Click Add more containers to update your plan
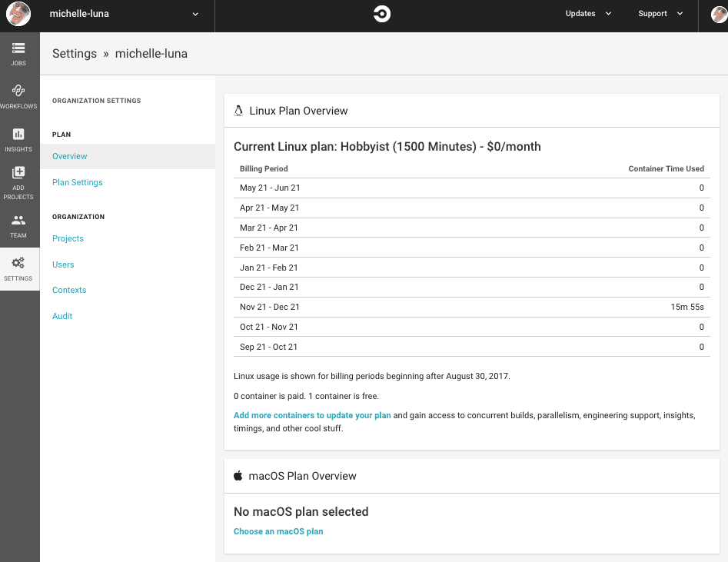Screen dimensions: 728x562 [312, 415]
